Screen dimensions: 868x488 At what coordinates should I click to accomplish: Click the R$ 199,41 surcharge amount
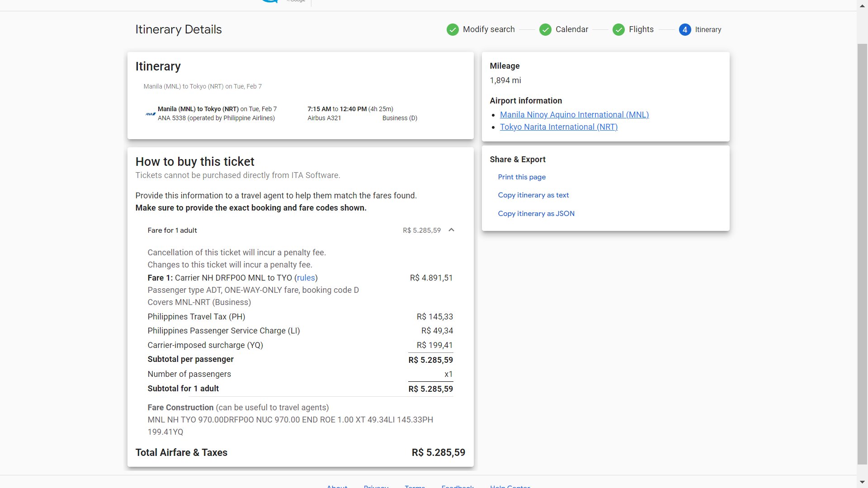coord(434,345)
